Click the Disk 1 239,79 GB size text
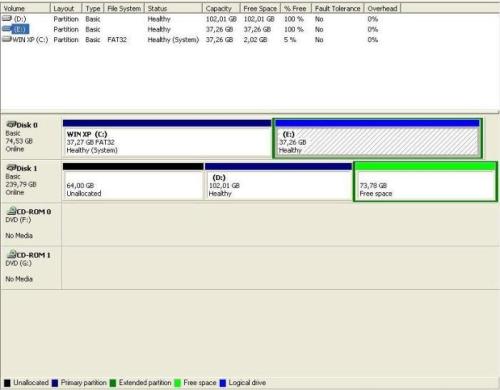The height and width of the screenshot is (390, 500). pos(21,184)
